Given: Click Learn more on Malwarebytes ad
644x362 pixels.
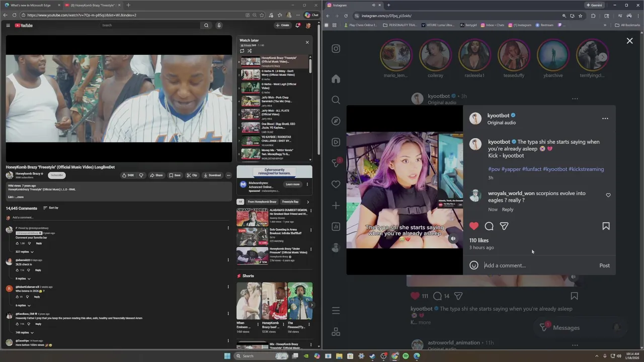Looking at the screenshot, I should (x=292, y=184).
